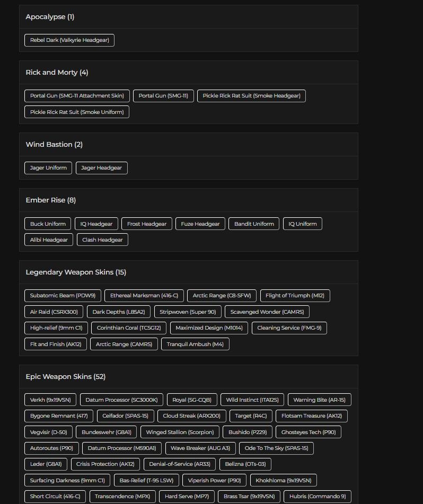Select Winged Stallion (Scorpion) skin
The height and width of the screenshot is (504, 423).
point(180,432)
